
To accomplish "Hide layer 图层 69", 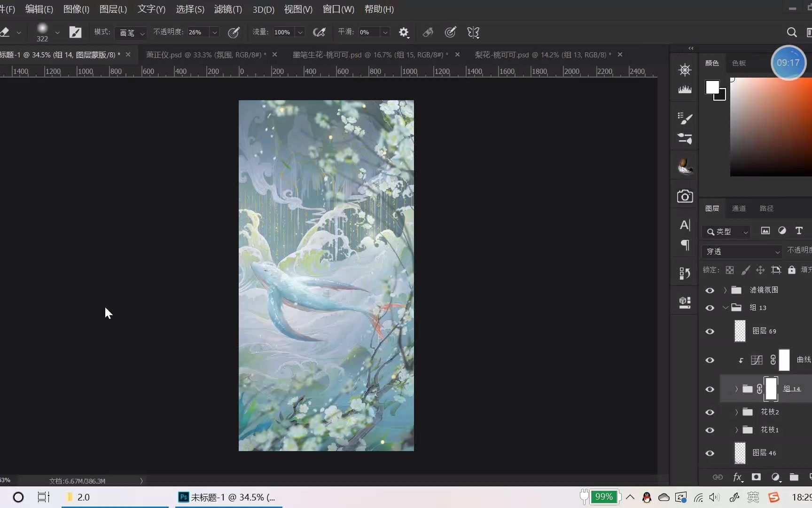I will (710, 332).
